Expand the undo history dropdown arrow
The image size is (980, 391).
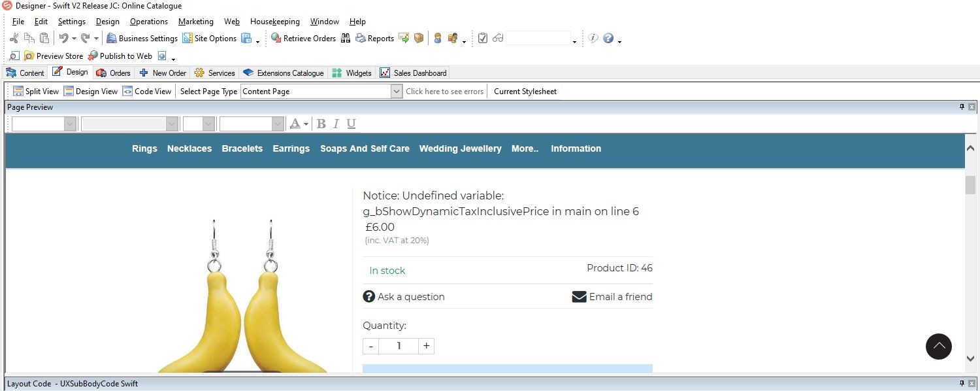click(x=74, y=39)
